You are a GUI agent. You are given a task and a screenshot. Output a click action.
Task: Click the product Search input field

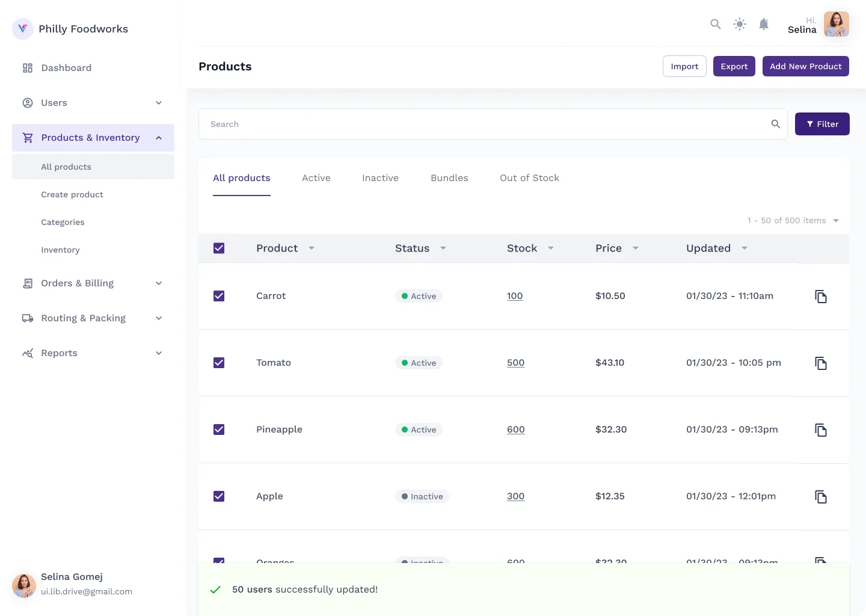(x=481, y=124)
